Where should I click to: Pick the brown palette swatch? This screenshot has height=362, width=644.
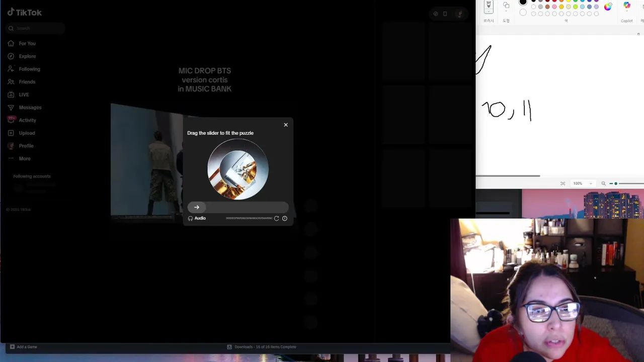pos(547,7)
